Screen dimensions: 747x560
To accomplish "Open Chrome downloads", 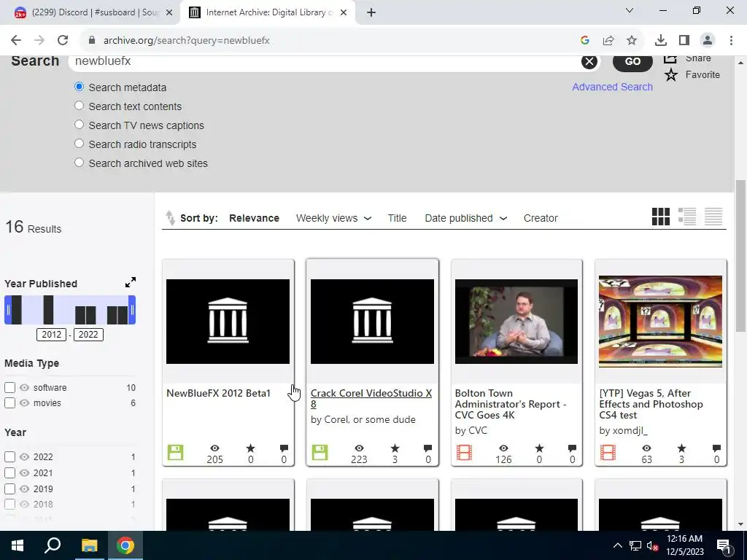I will (661, 41).
